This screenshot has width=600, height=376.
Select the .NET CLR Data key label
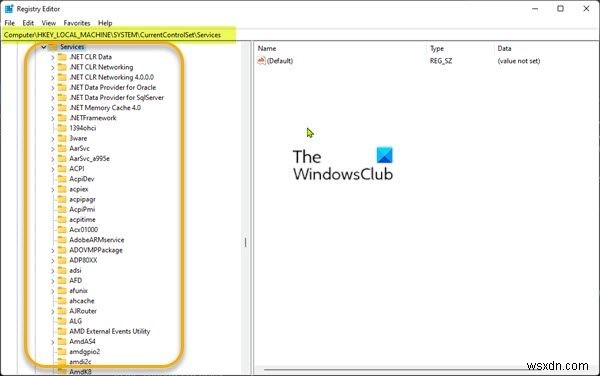pyautogui.click(x=91, y=57)
